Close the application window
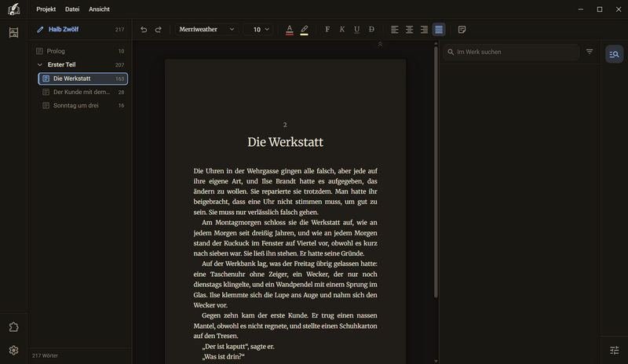 pyautogui.click(x=619, y=9)
